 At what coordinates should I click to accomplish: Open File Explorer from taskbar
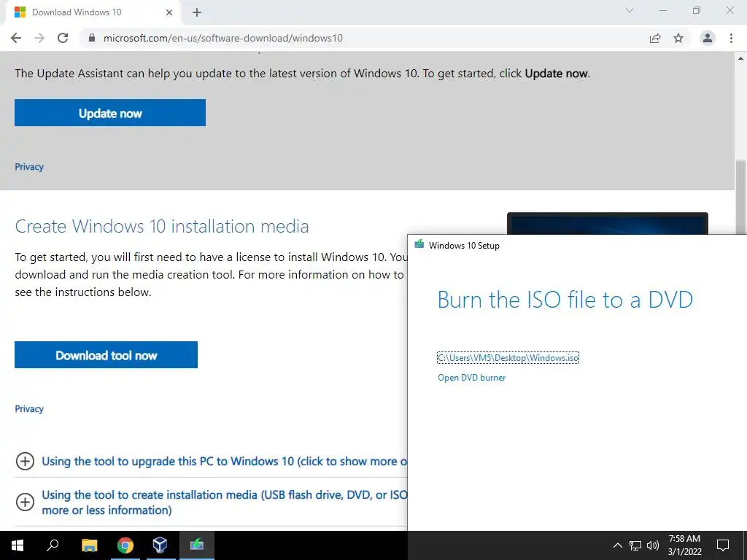[89, 545]
